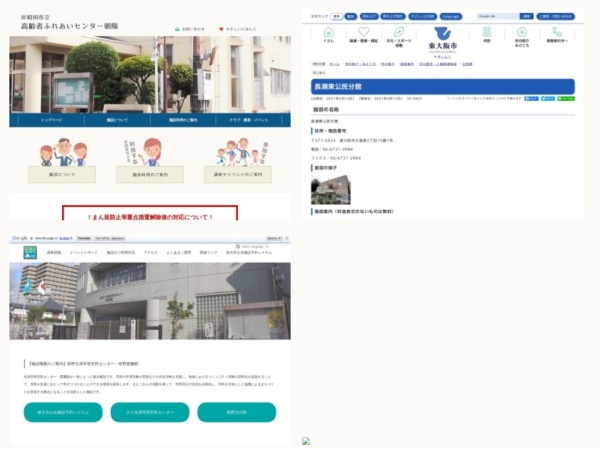The image size is (600, 450).
Task: Click the やさしい日本語 pill button
Action: tap(422, 16)
